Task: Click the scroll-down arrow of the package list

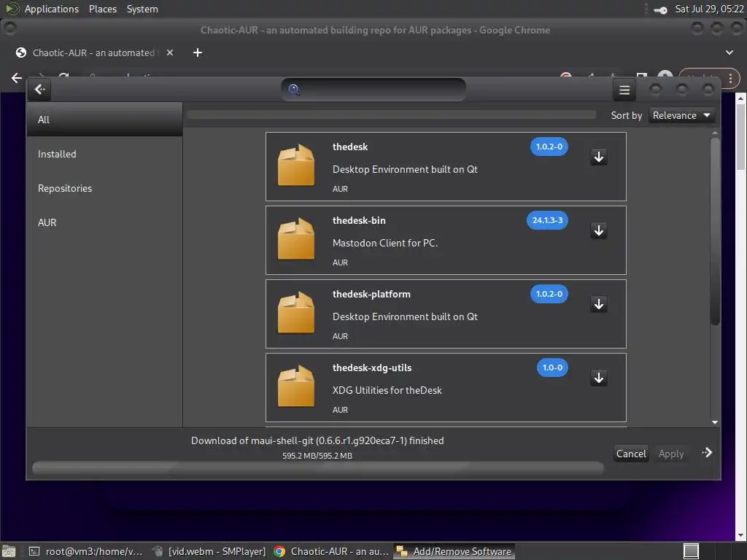Action: pyautogui.click(x=715, y=422)
